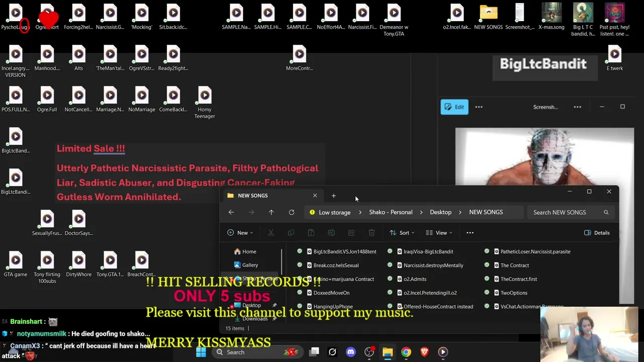Open Task View on the taskbar
Screen dimensions: 644x362
coord(314,352)
